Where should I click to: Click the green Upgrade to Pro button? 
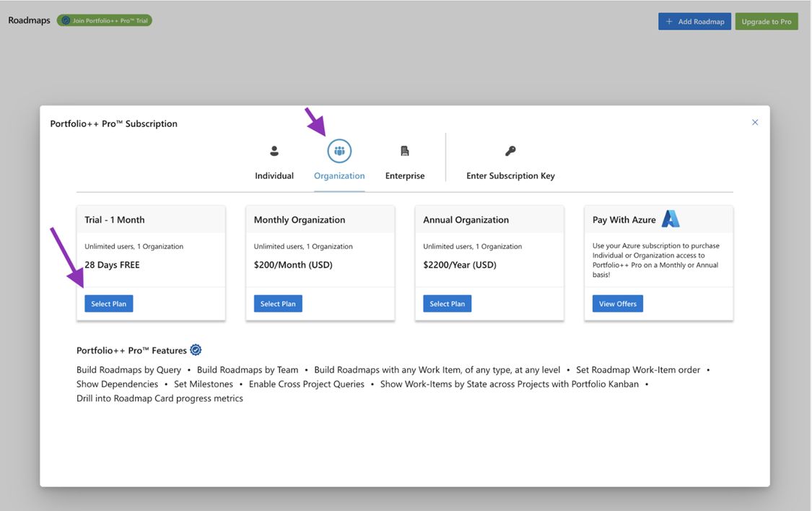click(x=767, y=22)
